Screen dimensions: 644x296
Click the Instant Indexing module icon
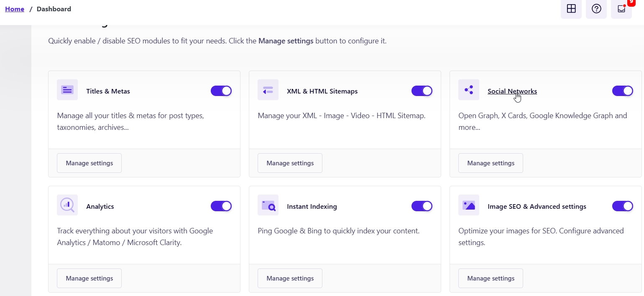268,205
